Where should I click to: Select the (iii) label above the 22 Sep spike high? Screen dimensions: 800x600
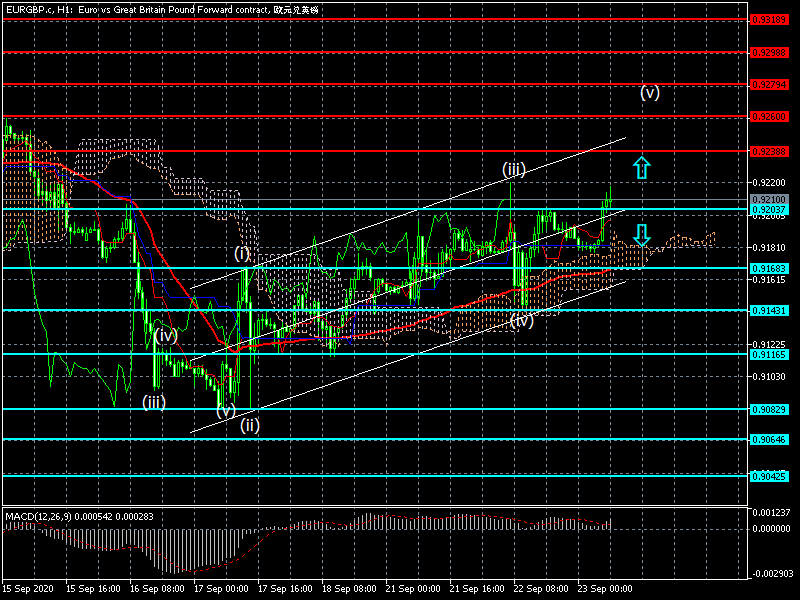(x=514, y=169)
